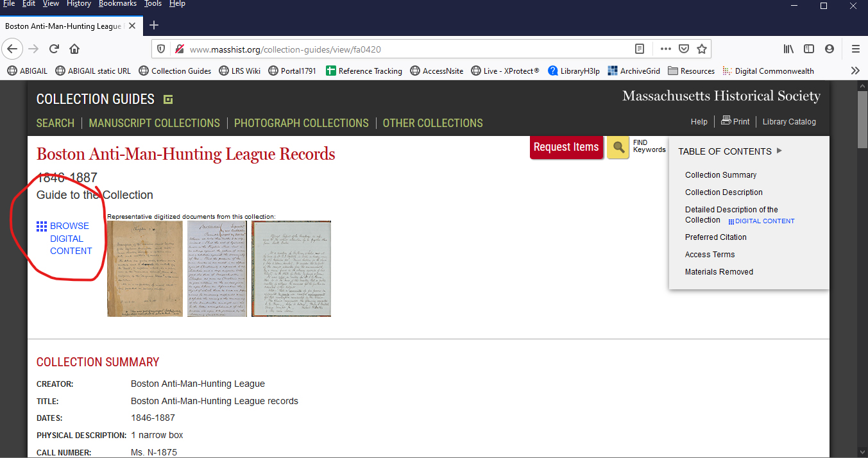Open page actions three-dots menu
The width and height of the screenshot is (868, 458).
[666, 49]
